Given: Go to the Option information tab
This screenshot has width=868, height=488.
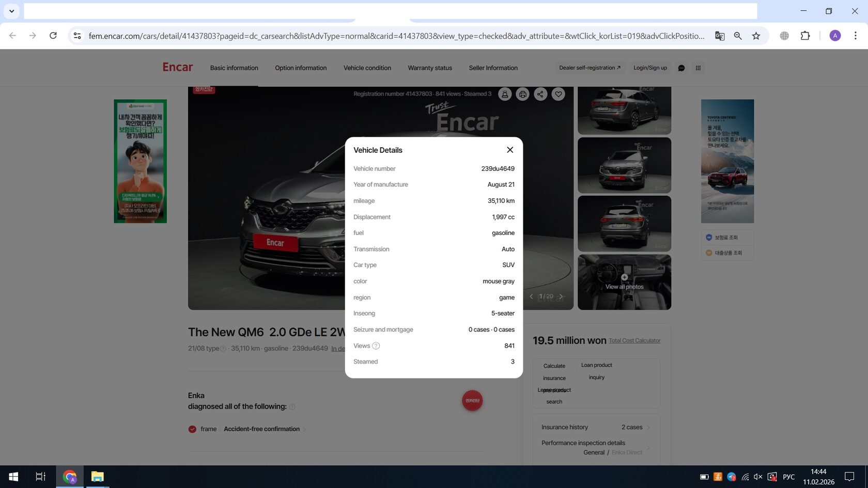Looking at the screenshot, I should [x=301, y=68].
